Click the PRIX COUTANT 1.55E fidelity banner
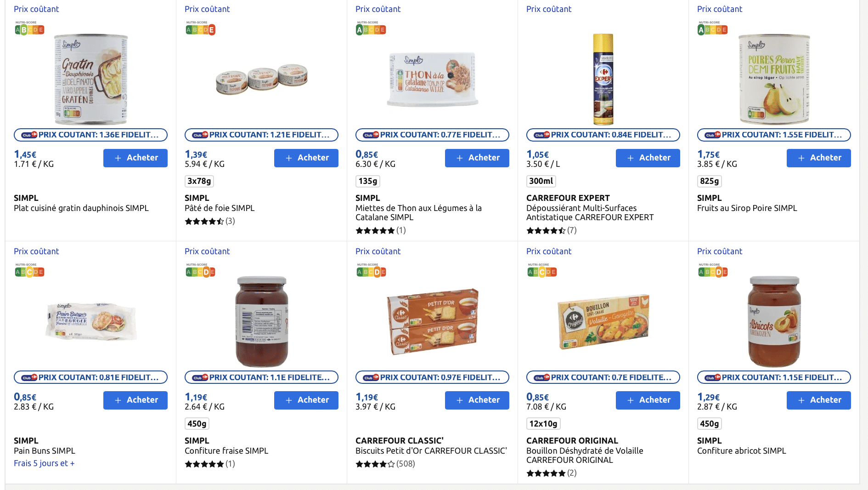The image size is (868, 490). click(774, 135)
